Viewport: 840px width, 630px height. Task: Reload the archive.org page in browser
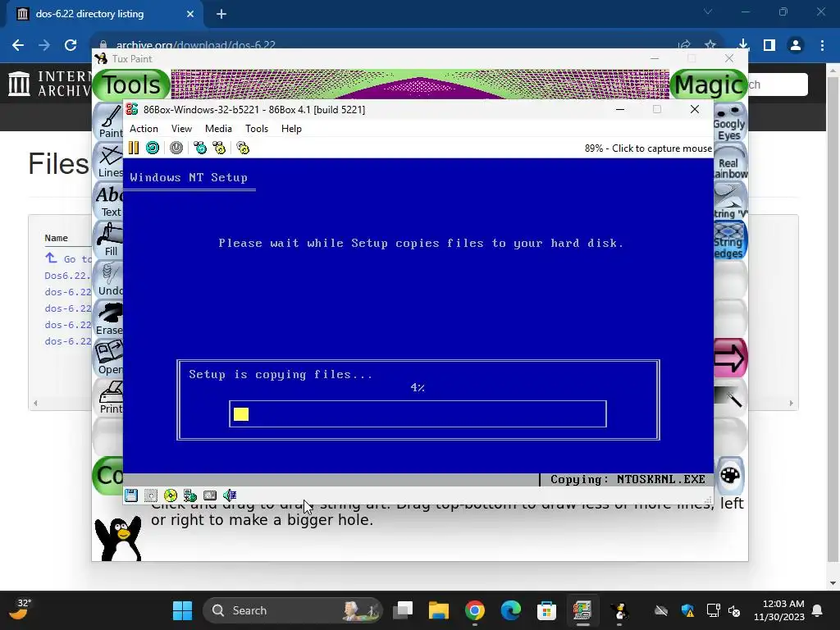coord(71,45)
